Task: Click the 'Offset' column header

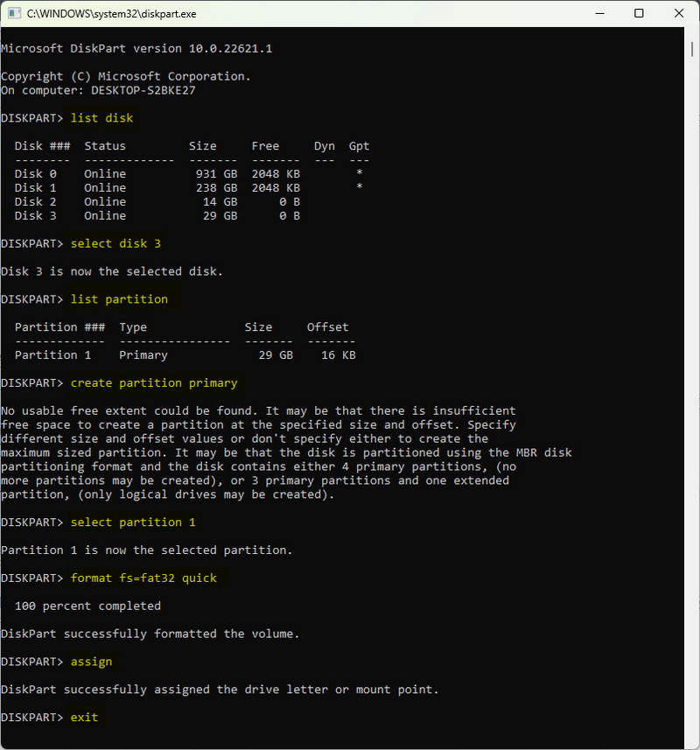Action: 328,327
